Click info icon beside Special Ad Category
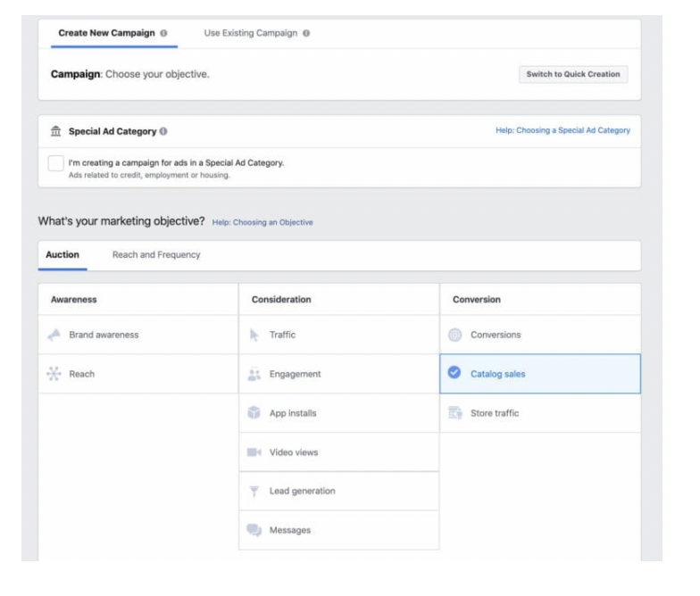The image size is (700, 596). click(x=163, y=131)
